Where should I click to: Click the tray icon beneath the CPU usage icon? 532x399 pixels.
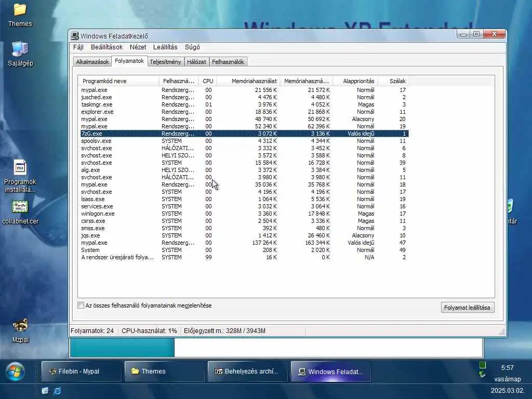pos(483,374)
